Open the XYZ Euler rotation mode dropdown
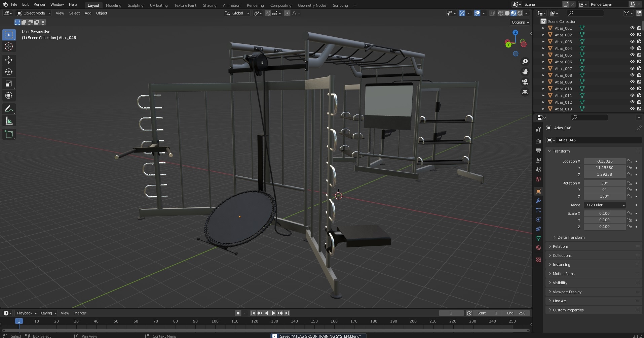Screen dimensions: 644x338 pyautogui.click(x=605, y=205)
